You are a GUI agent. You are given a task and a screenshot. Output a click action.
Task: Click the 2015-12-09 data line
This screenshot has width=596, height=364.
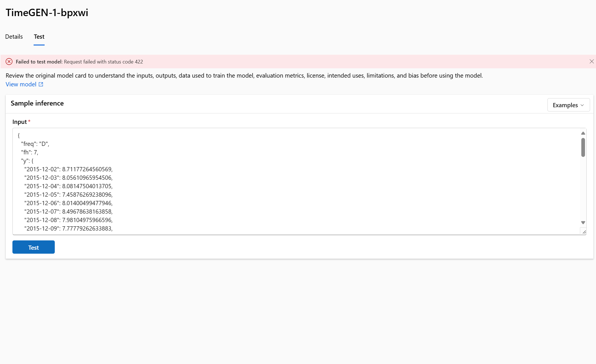[x=68, y=229]
